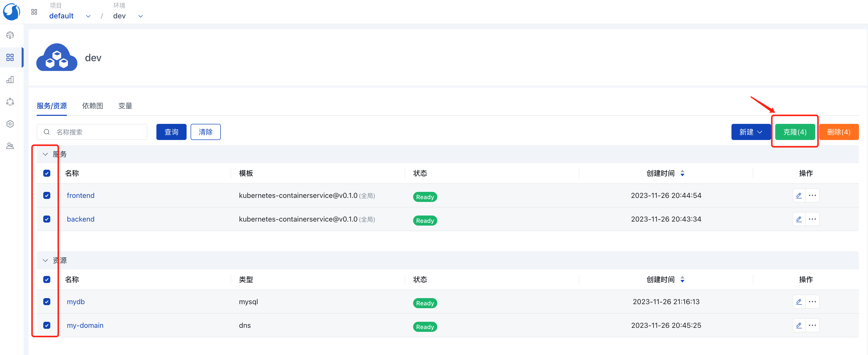This screenshot has width=868, height=355.
Task: Switch to the 服务/资源 tab
Action: pyautogui.click(x=52, y=106)
